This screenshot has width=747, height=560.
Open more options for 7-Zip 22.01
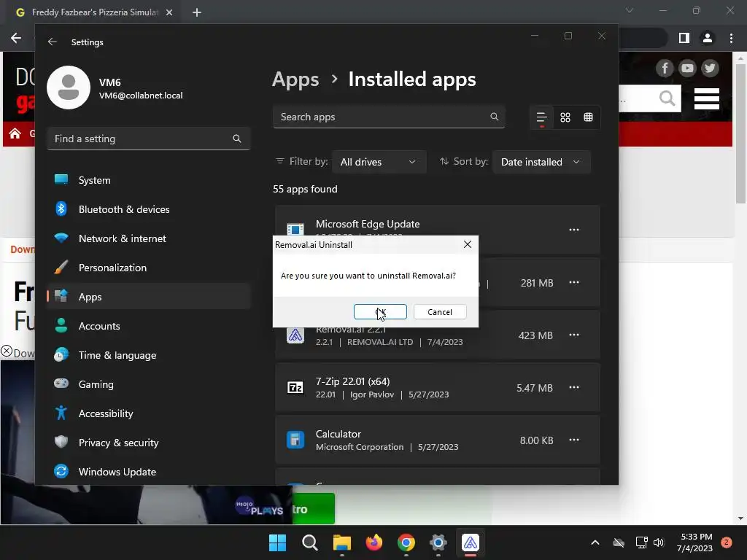click(574, 387)
